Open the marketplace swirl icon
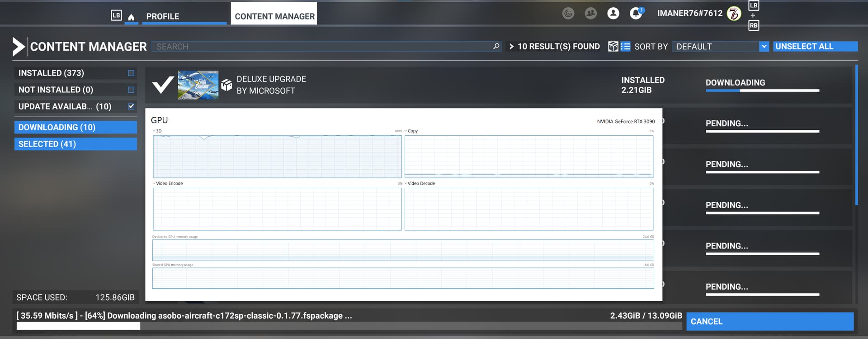868x339 pixels. 568,13
